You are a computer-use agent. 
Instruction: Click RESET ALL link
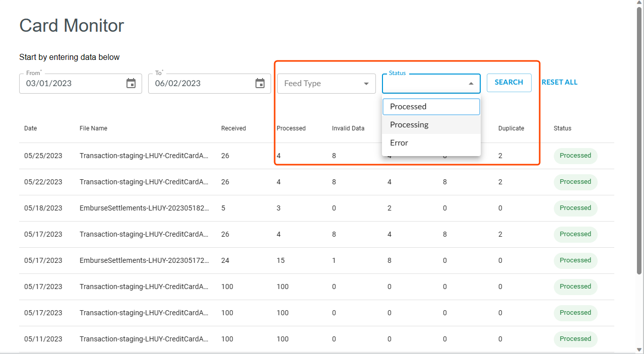559,83
